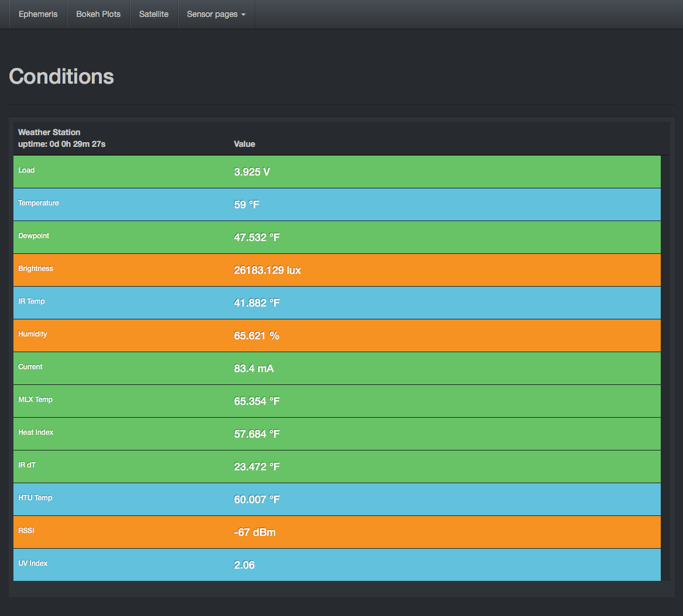
Task: Go to the Bokeh Plots page
Action: pos(98,14)
